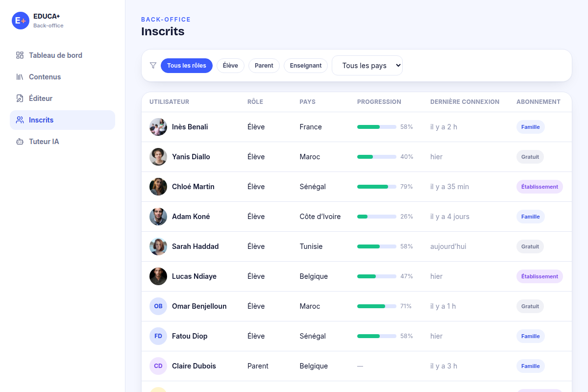Click Inès Benali's progress bar
The image size is (588, 392).
pyautogui.click(x=377, y=127)
